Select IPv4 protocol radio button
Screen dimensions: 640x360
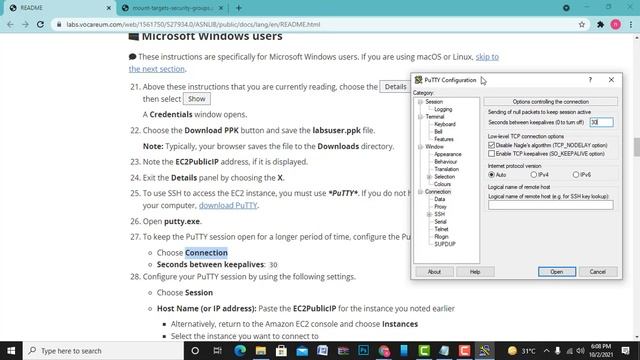coord(533,174)
